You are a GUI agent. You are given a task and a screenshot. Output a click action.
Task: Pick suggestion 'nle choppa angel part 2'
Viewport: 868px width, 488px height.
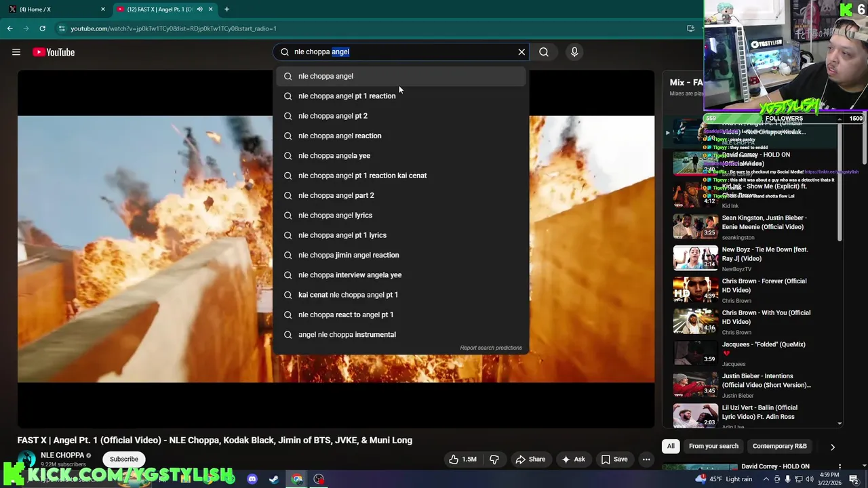click(401, 195)
